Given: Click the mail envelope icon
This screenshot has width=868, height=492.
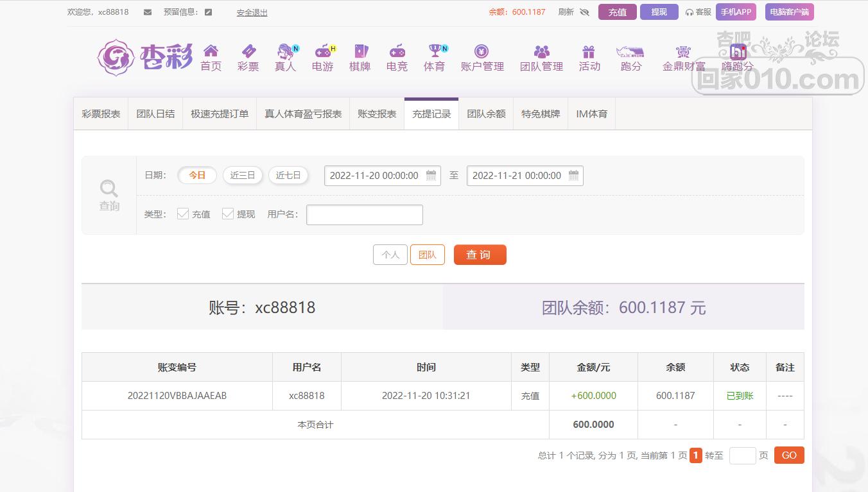Looking at the screenshot, I should click(x=148, y=12).
